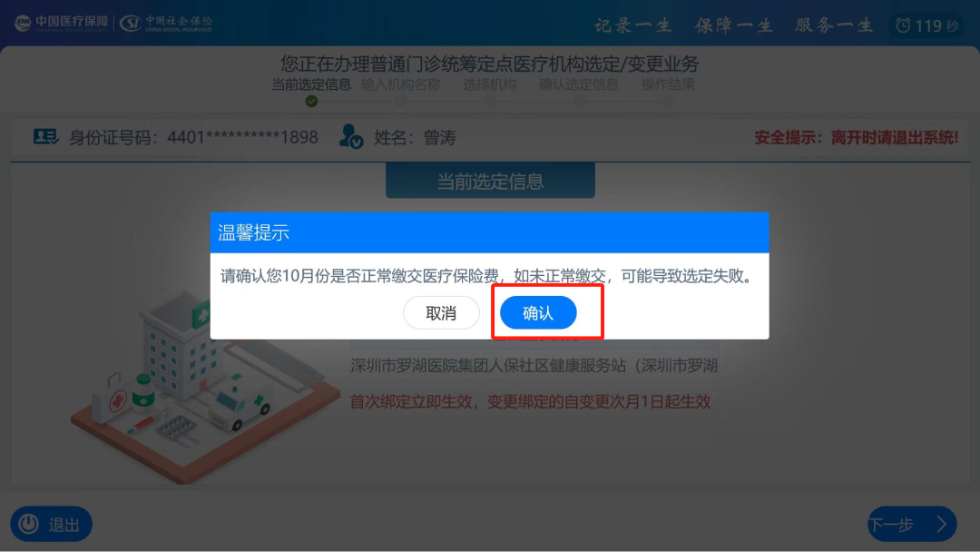Viewport: 980px width, 552px height.
Task: Select the 当前选定信息 step label
Action: click(311, 84)
